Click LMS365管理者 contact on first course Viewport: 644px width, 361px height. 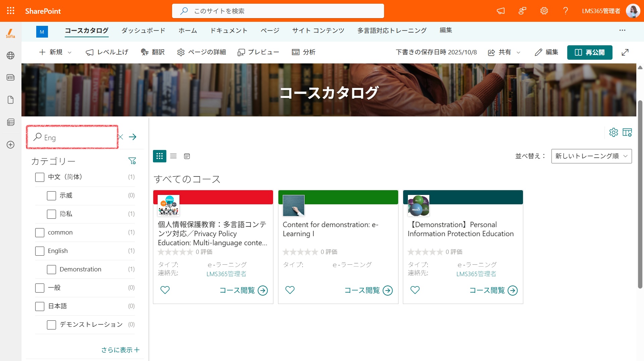(x=226, y=274)
